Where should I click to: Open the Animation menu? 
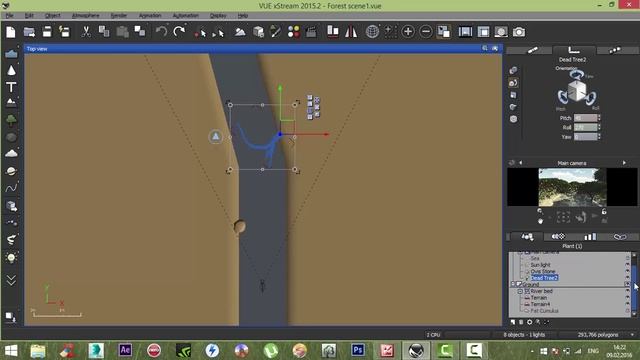[150, 16]
